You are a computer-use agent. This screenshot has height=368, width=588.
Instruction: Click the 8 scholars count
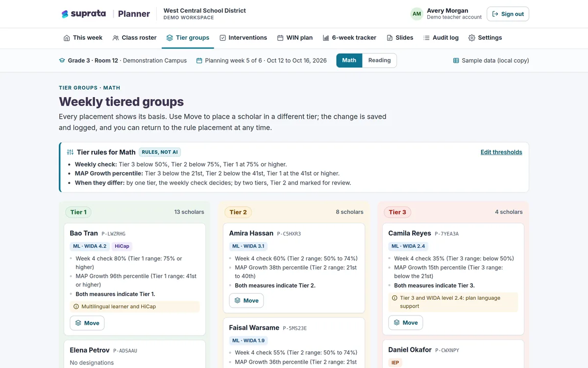[x=349, y=212]
